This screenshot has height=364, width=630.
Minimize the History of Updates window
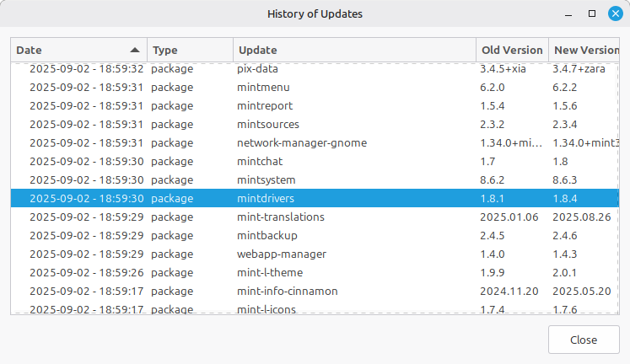[568, 14]
